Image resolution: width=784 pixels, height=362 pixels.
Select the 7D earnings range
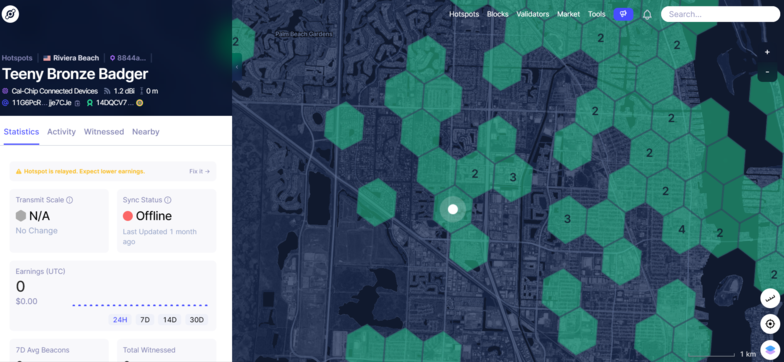(x=145, y=320)
